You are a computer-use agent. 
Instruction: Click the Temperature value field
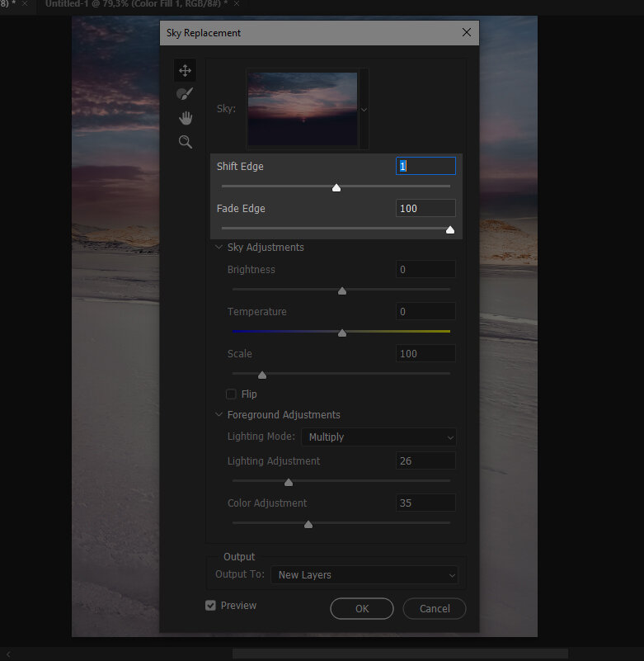pyautogui.click(x=425, y=312)
